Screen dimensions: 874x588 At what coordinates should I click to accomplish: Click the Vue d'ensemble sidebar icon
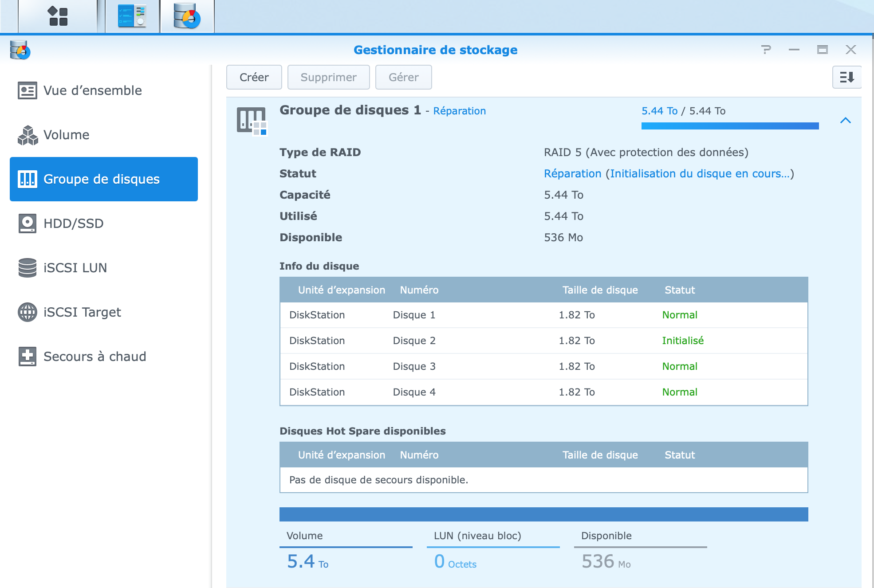pos(28,90)
